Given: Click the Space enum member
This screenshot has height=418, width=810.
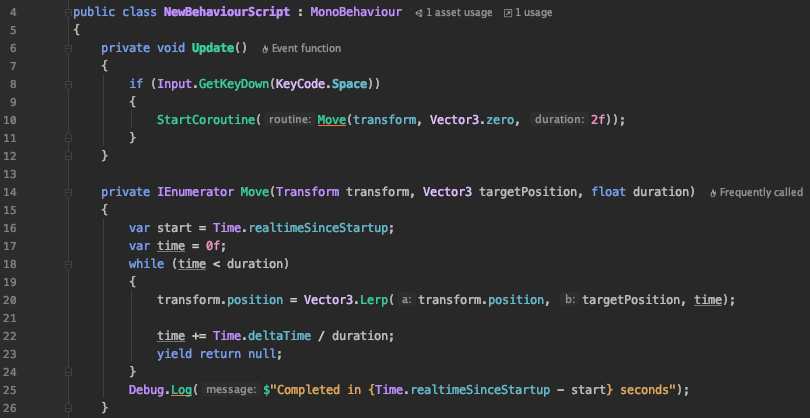Looking at the screenshot, I should click(349, 84).
